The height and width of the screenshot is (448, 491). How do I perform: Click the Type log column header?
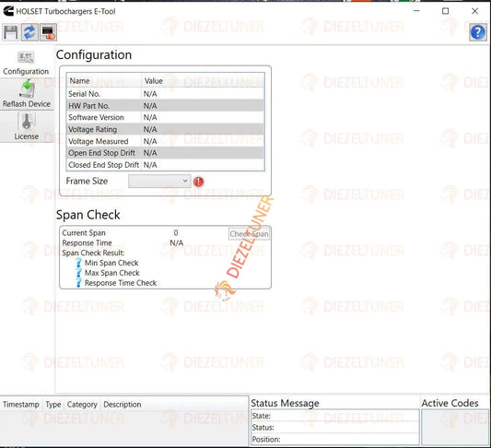click(53, 405)
